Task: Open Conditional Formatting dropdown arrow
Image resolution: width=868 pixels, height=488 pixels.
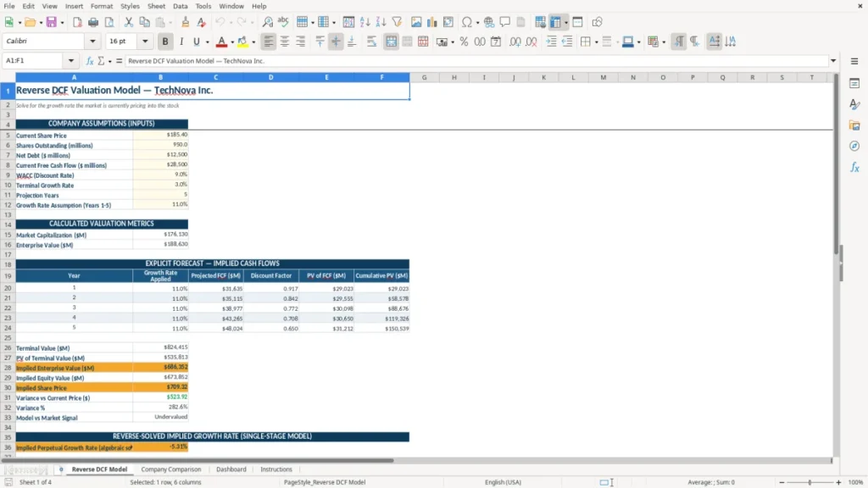Action: click(664, 42)
